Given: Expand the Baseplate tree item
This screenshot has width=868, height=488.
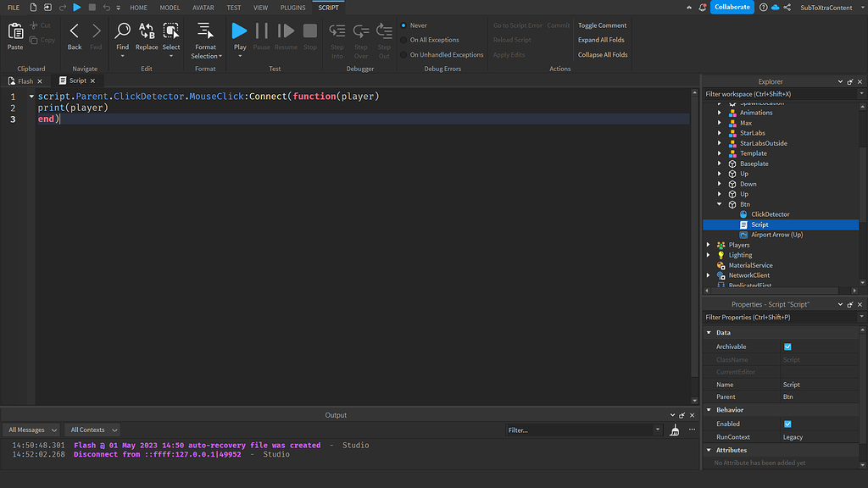Looking at the screenshot, I should pyautogui.click(x=720, y=164).
